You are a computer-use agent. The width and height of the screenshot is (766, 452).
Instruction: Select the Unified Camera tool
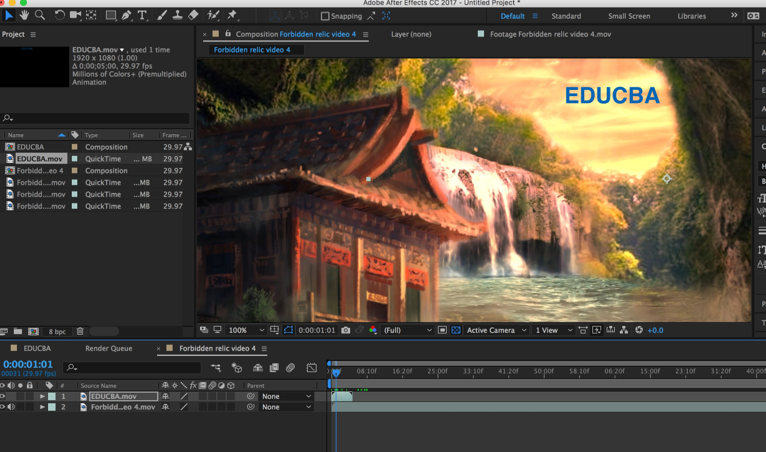pyautogui.click(x=75, y=16)
